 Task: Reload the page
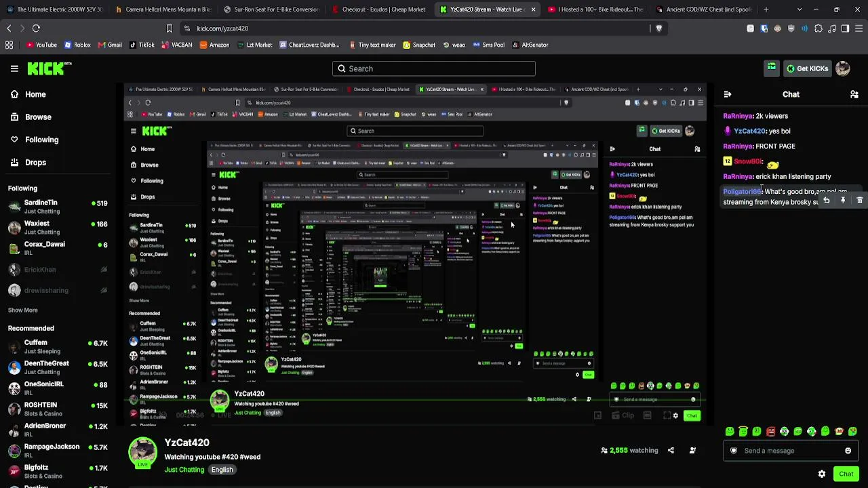click(x=36, y=28)
